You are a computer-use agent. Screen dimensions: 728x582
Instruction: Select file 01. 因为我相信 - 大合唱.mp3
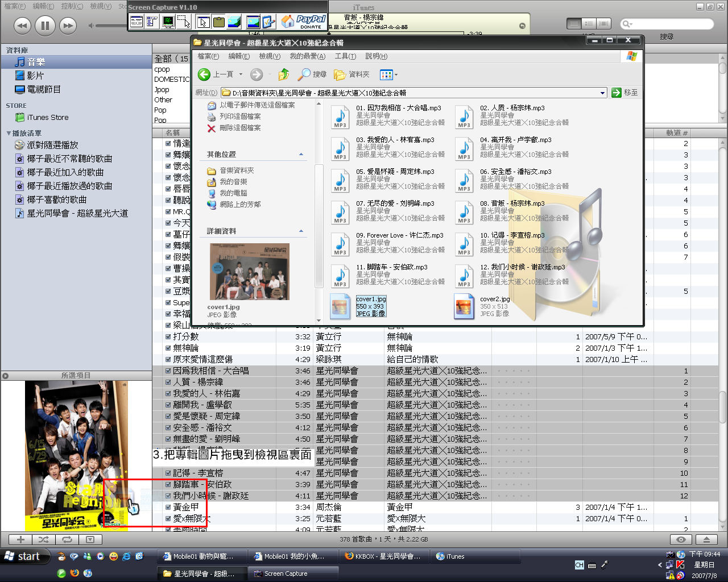click(x=387, y=115)
